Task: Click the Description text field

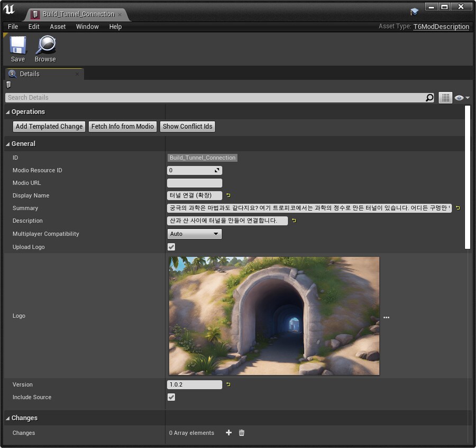Action: coord(227,221)
